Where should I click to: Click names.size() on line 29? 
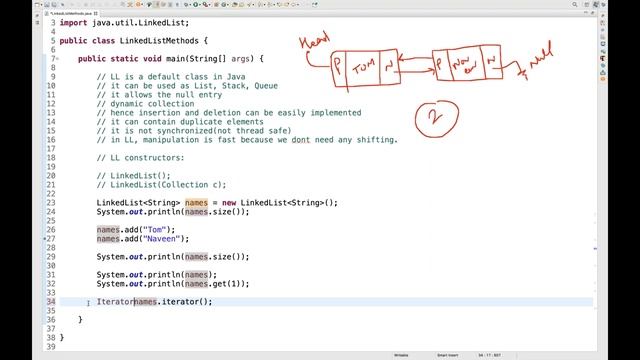click(215, 257)
